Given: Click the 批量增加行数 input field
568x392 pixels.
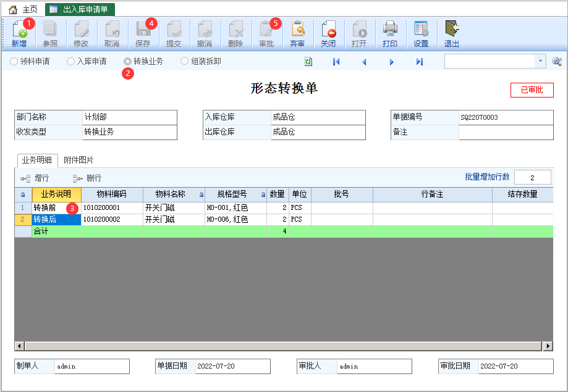Looking at the screenshot, I should tap(533, 177).
